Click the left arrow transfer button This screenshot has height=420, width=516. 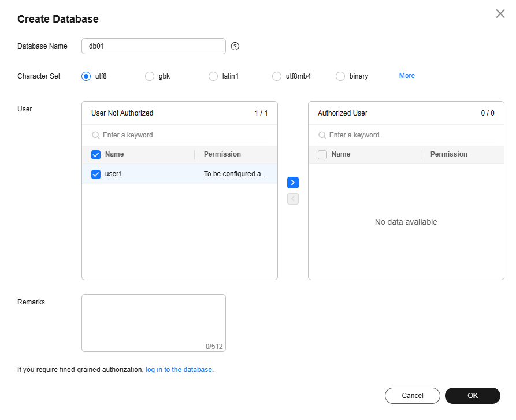[293, 199]
